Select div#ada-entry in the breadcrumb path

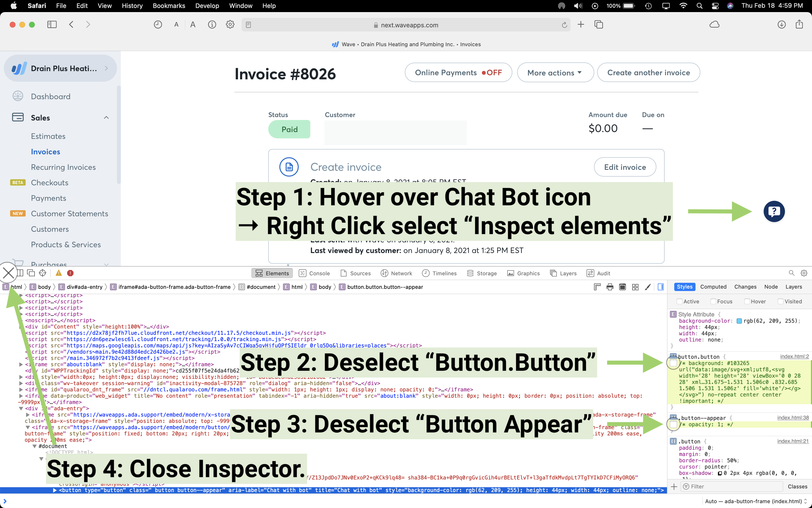tap(80, 287)
